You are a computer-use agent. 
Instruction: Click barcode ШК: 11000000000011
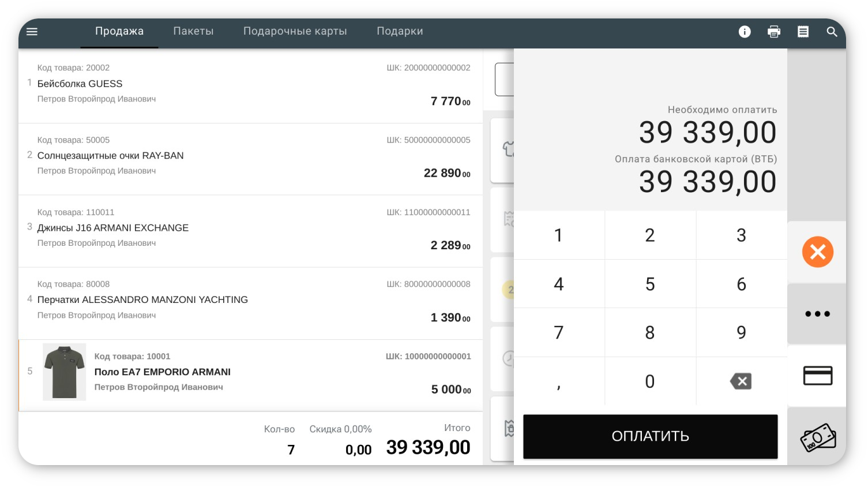(429, 212)
